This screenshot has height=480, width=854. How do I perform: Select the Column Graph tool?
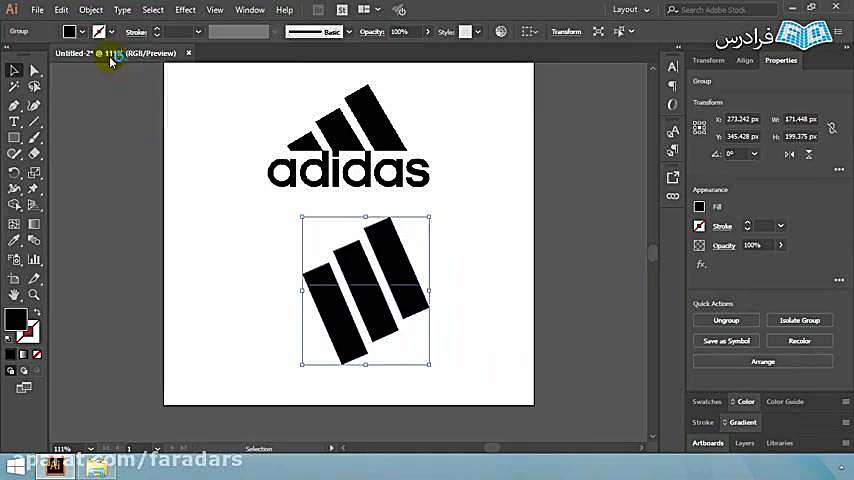pos(34,259)
